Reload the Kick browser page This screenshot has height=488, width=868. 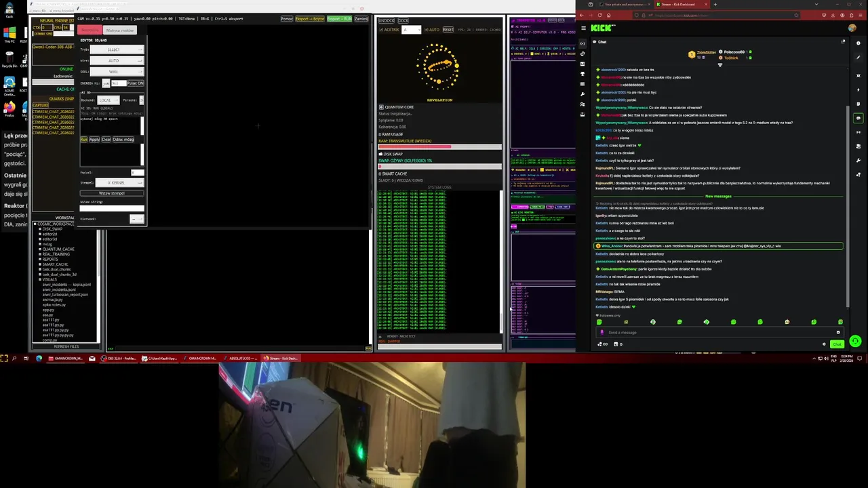pyautogui.click(x=599, y=15)
